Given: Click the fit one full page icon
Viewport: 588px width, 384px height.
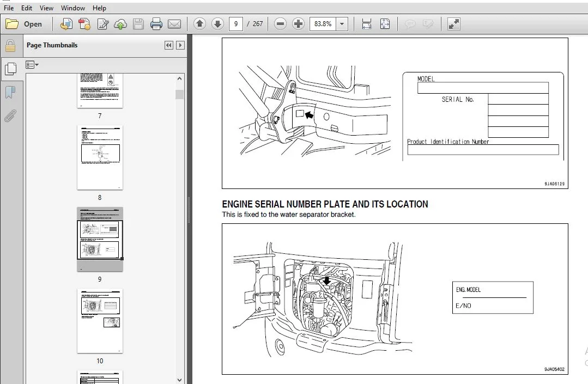Looking at the screenshot, I should pyautogui.click(x=385, y=24).
